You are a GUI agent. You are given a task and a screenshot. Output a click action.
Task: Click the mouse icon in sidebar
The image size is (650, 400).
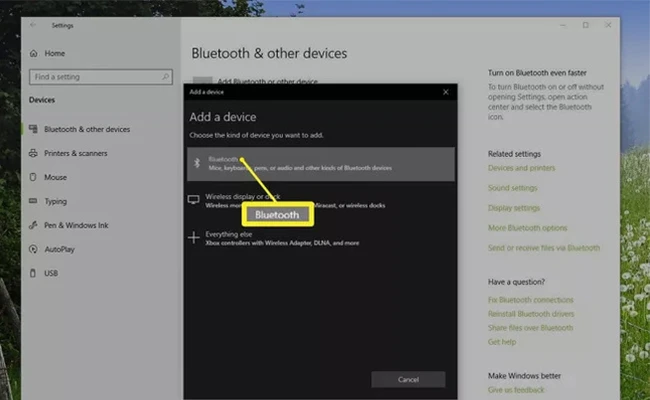pyautogui.click(x=33, y=177)
